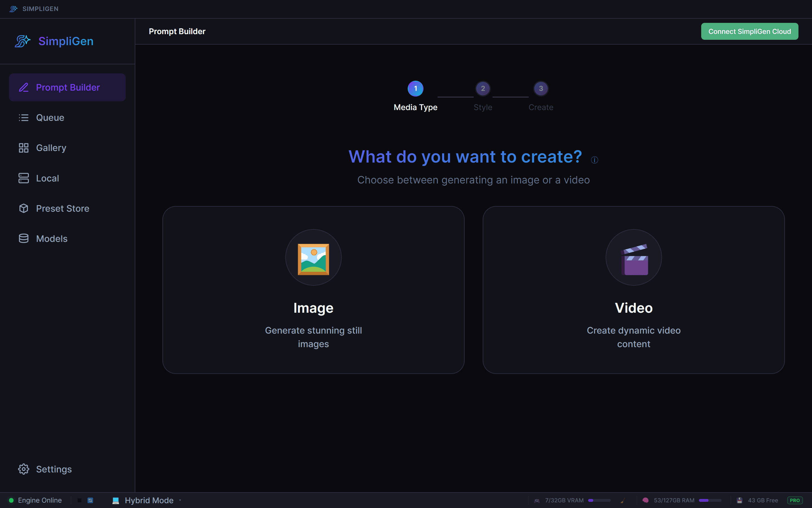Click the Preset Store box icon

pos(23,208)
